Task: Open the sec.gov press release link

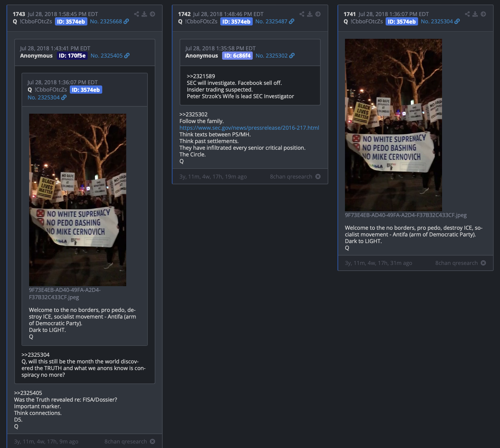Action: coord(249,128)
